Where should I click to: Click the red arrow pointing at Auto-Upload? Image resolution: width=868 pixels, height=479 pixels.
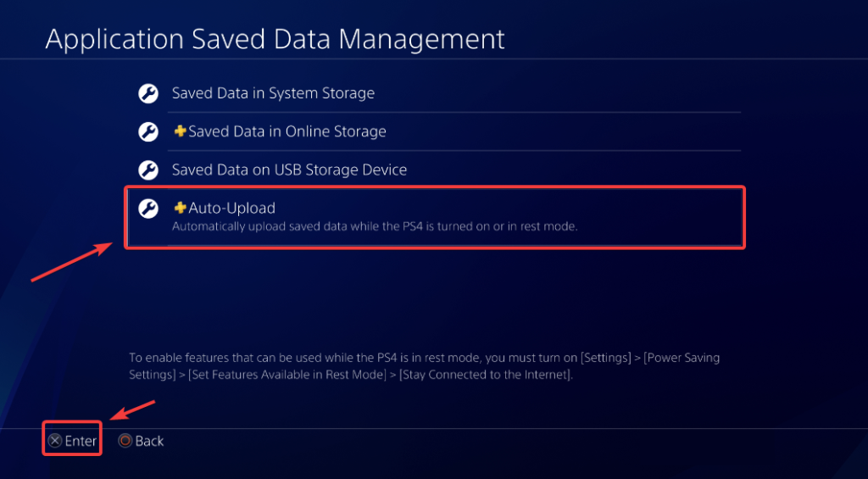tap(74, 262)
